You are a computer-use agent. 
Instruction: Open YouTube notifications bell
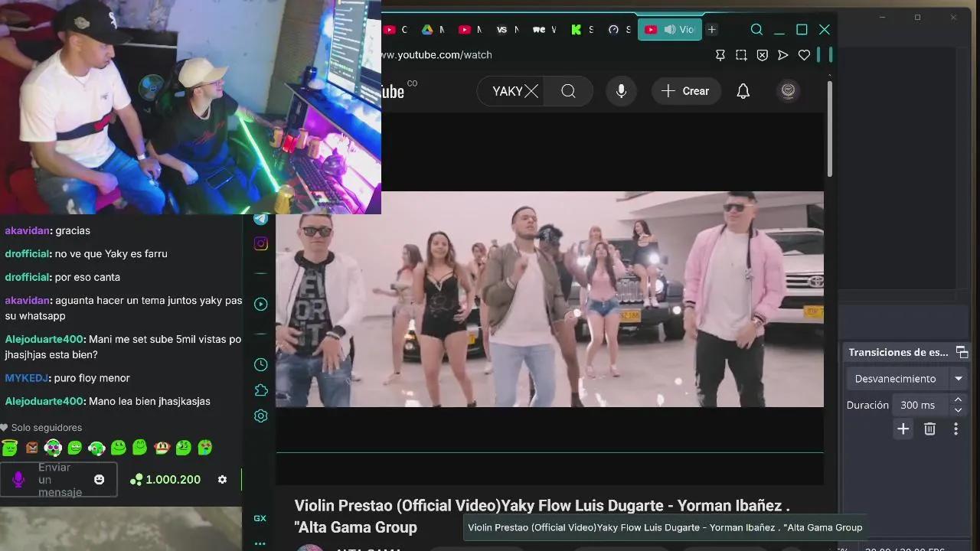743,91
